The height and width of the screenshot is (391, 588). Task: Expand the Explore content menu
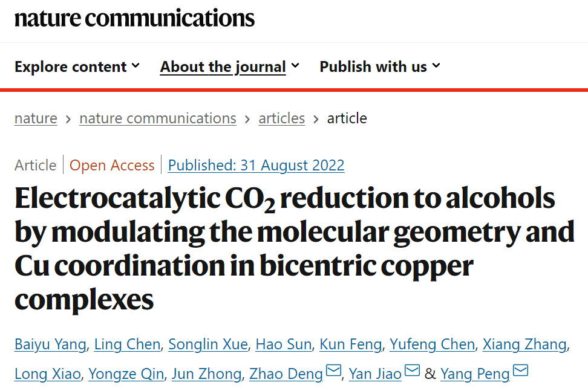77,66
